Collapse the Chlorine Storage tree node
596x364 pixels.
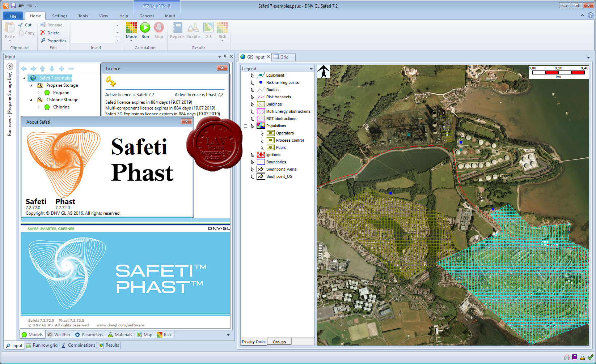(31, 100)
